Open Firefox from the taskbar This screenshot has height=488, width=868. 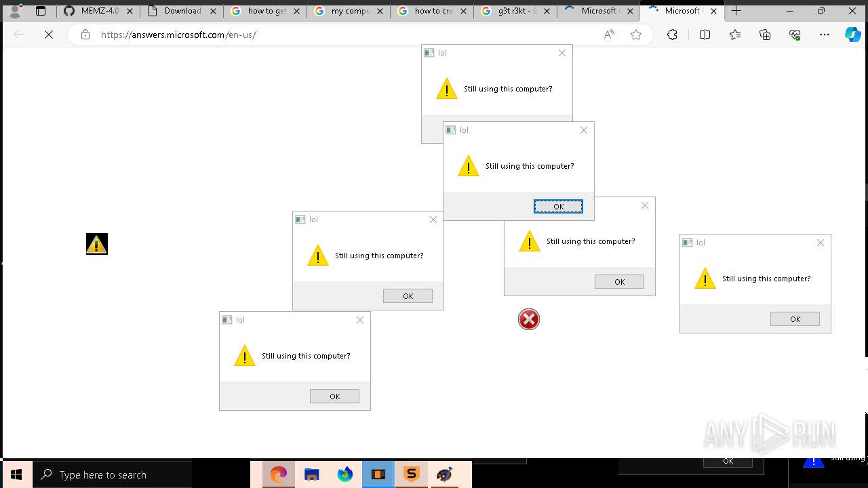(345, 474)
